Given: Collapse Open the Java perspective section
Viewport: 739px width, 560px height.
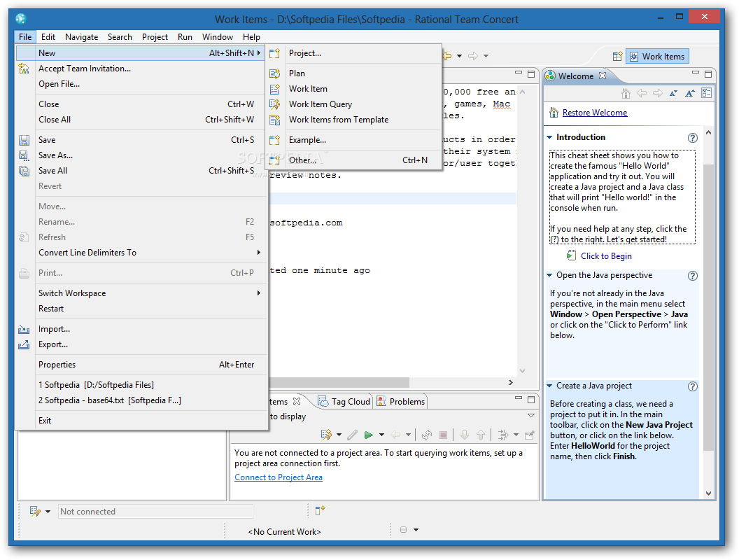Looking at the screenshot, I should tap(549, 275).
